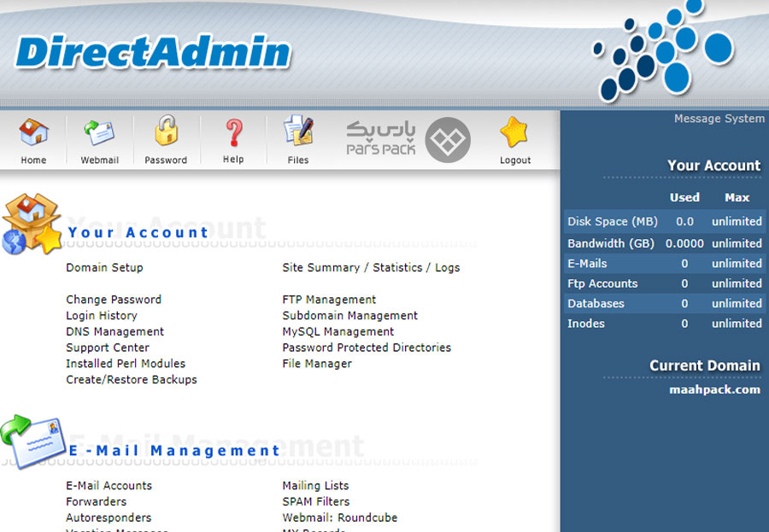
Task: Select the Logout toolbar label
Action: pos(515,161)
